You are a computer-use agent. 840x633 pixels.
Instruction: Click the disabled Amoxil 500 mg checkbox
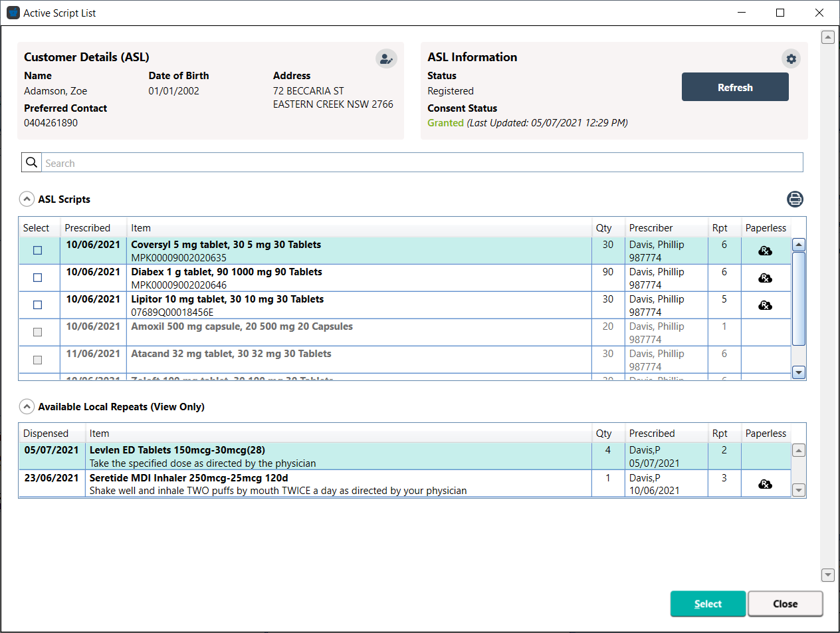(37, 332)
